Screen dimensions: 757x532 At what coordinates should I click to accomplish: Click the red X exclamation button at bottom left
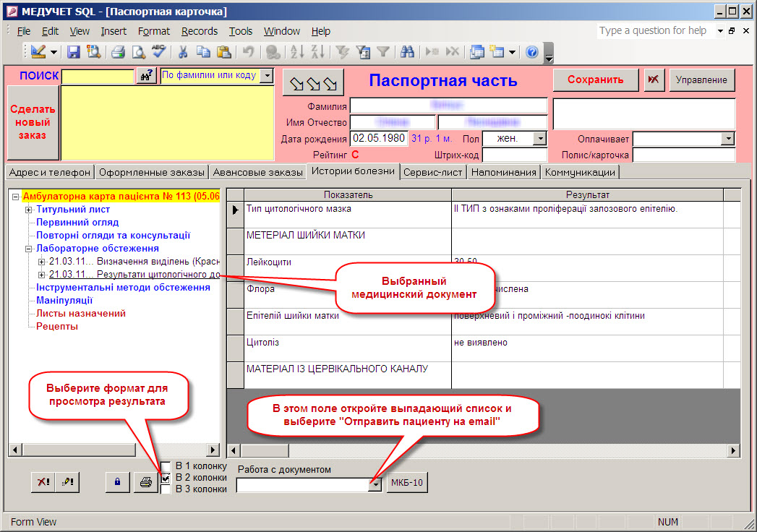click(x=43, y=482)
